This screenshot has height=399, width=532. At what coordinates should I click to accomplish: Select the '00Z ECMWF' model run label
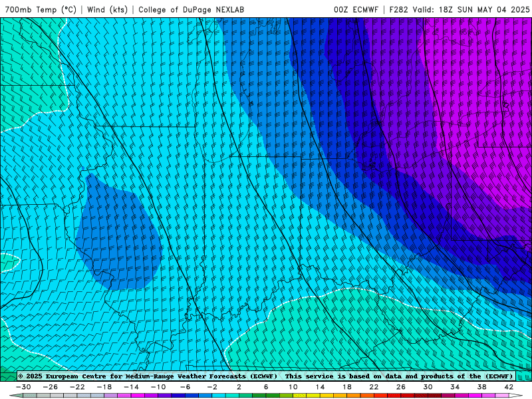[356, 9]
